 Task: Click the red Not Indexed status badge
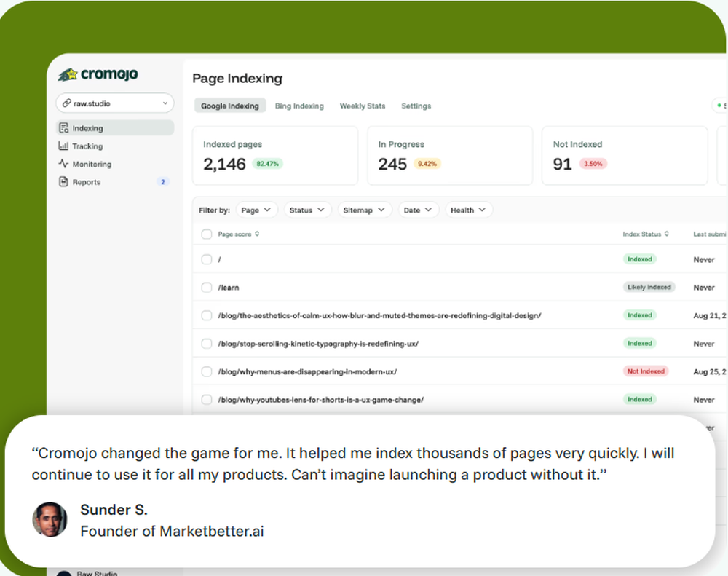[x=646, y=371]
